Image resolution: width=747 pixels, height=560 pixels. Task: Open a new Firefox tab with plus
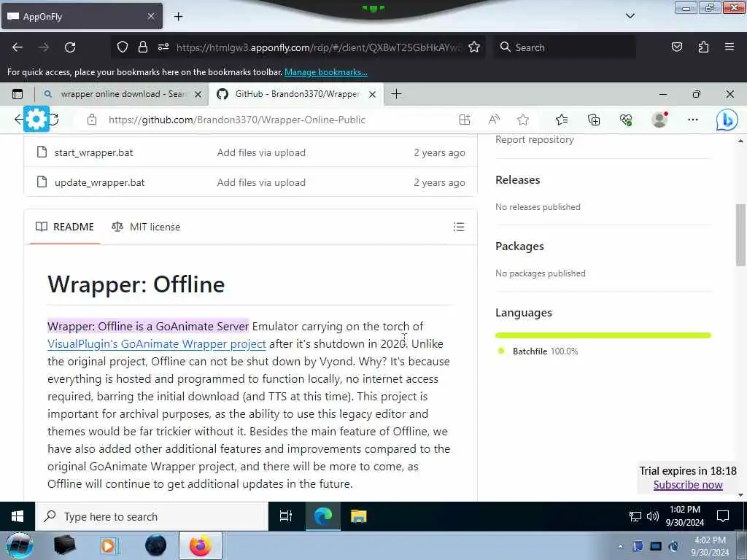pos(178,17)
